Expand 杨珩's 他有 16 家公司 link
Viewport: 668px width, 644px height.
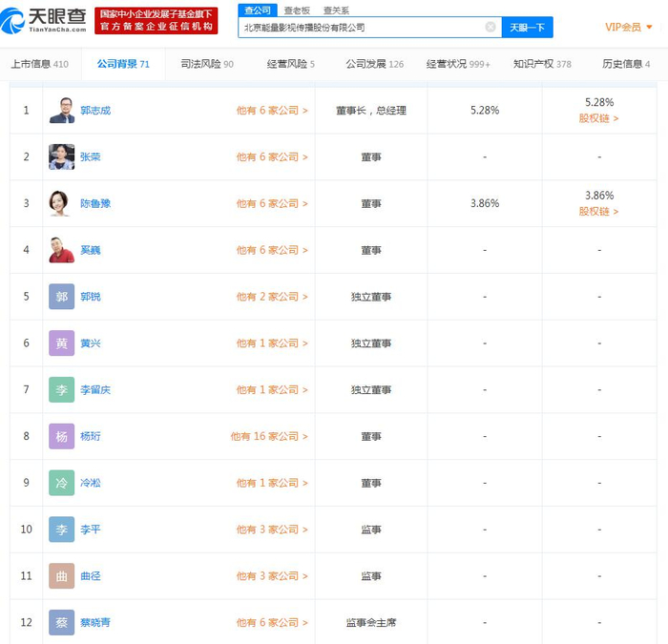click(269, 436)
